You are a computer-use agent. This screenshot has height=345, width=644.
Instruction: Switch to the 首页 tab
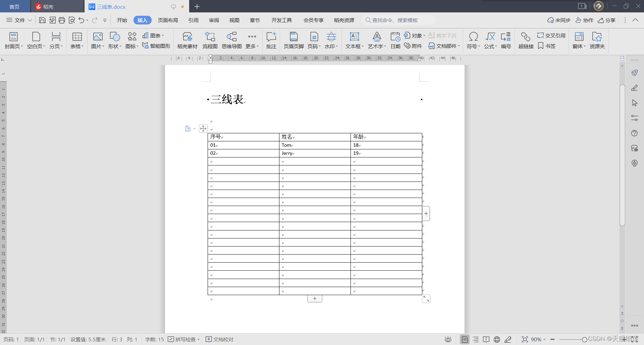click(14, 7)
